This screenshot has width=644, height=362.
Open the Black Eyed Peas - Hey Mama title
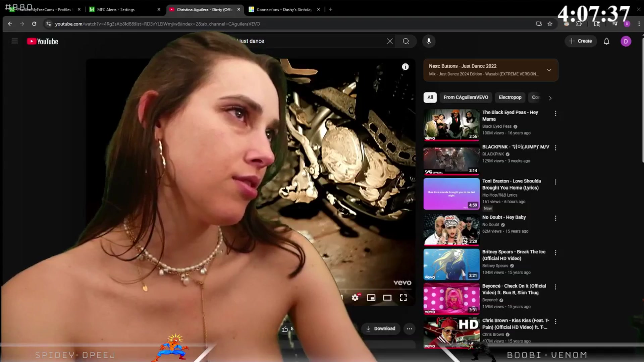[510, 116]
